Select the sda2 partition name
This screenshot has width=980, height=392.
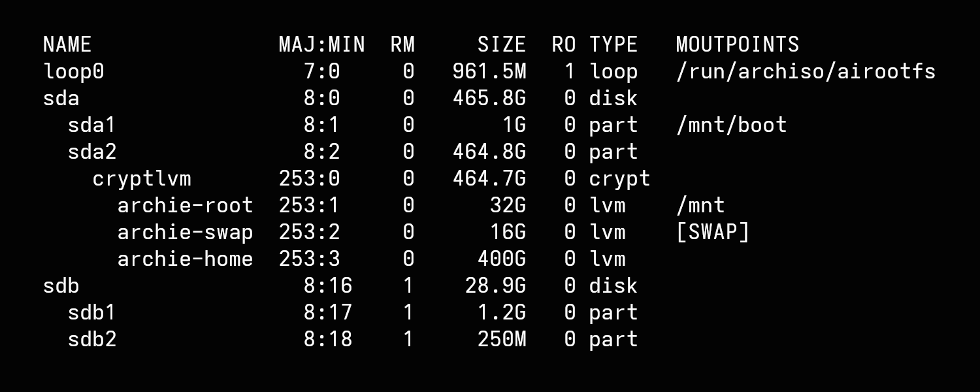[91, 152]
